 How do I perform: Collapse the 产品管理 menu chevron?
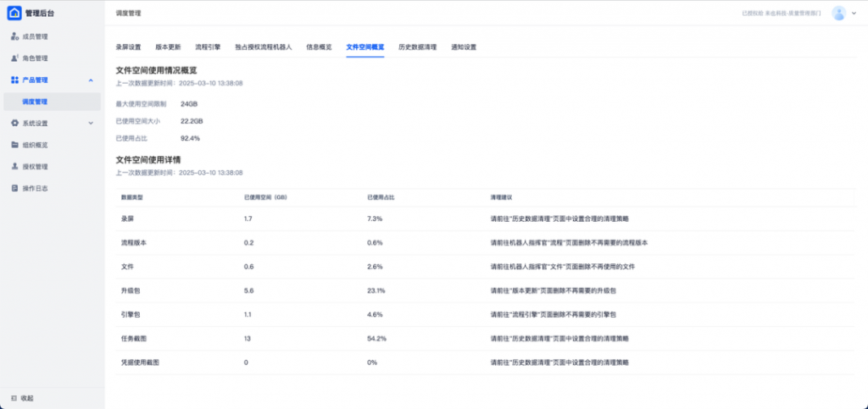(x=91, y=80)
